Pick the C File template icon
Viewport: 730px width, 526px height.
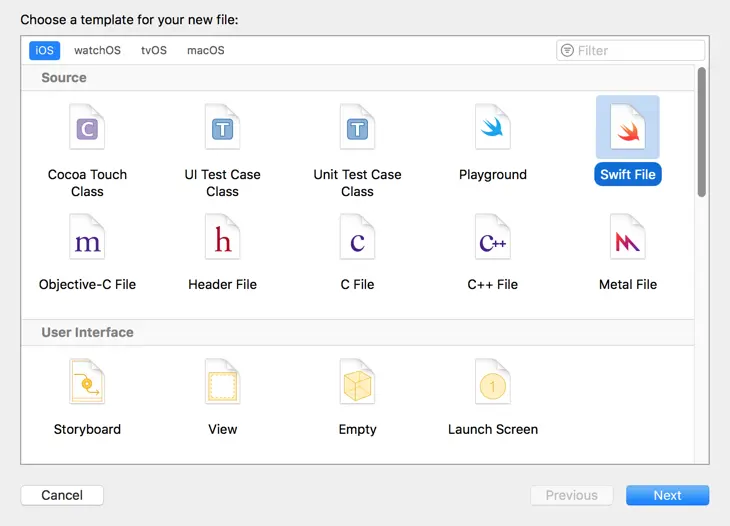click(357, 240)
